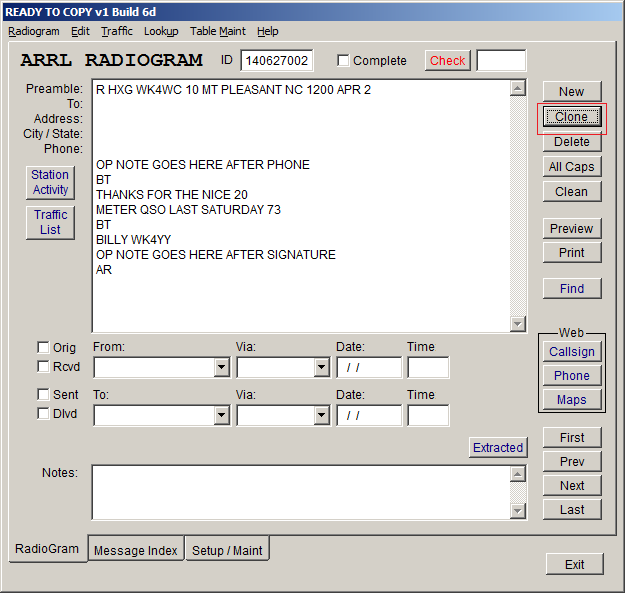Viewport: 625px width, 593px height.
Task: Click the Date field in the From row
Action: [369, 367]
